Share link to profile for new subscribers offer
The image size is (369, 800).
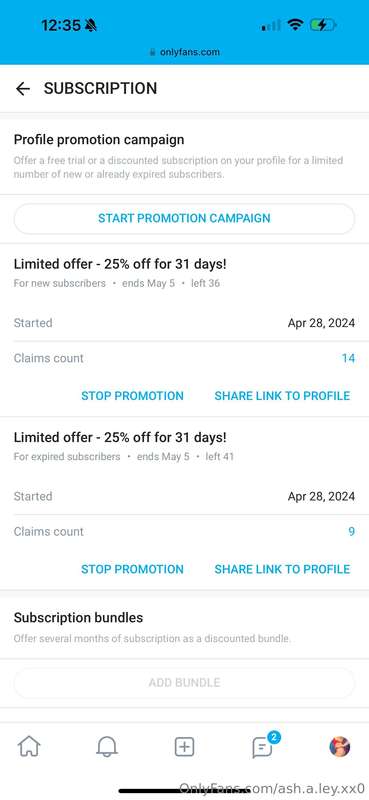pyautogui.click(x=282, y=396)
